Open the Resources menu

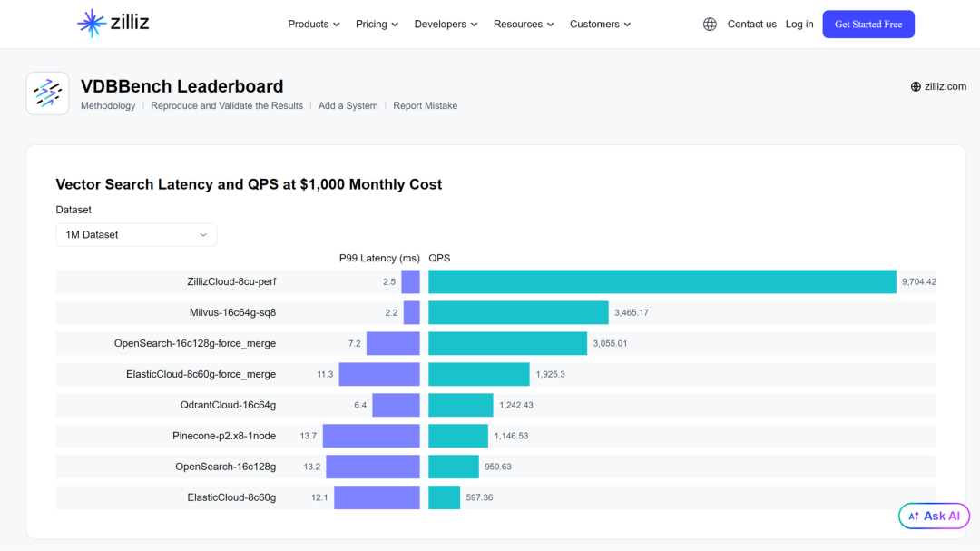click(524, 25)
